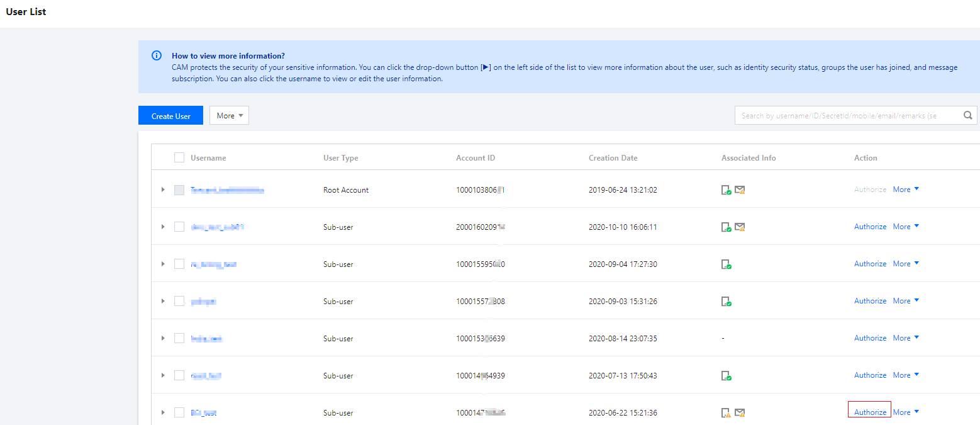Tick the select-all checkbox in table header
980x425 pixels.
tap(179, 157)
